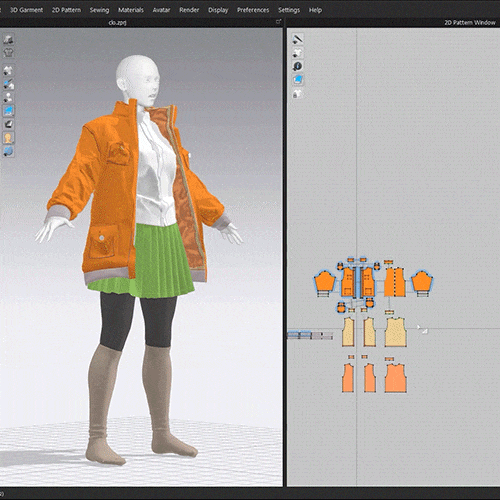Open the Sewing menu
Viewport: 500px width, 500px height.
pyautogui.click(x=99, y=10)
